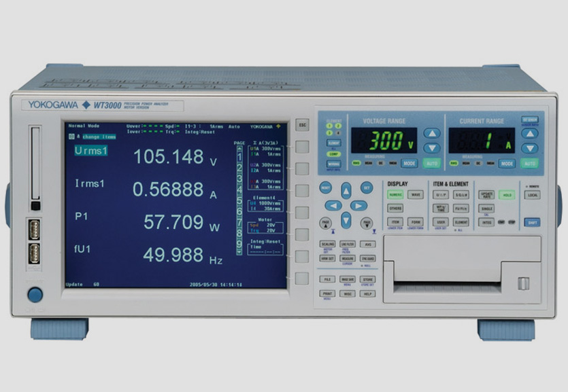The height and width of the screenshot is (392, 568).
Task: Decrease current range with down arrow
Action: point(529,148)
